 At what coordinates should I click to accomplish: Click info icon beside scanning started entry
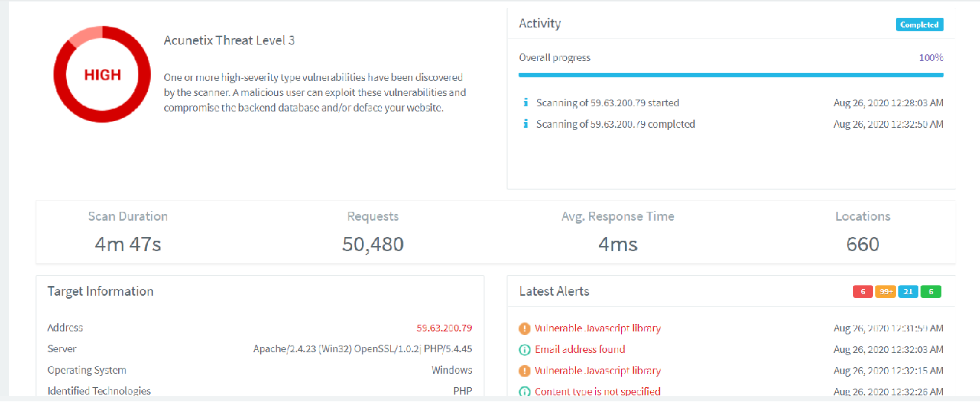(525, 103)
